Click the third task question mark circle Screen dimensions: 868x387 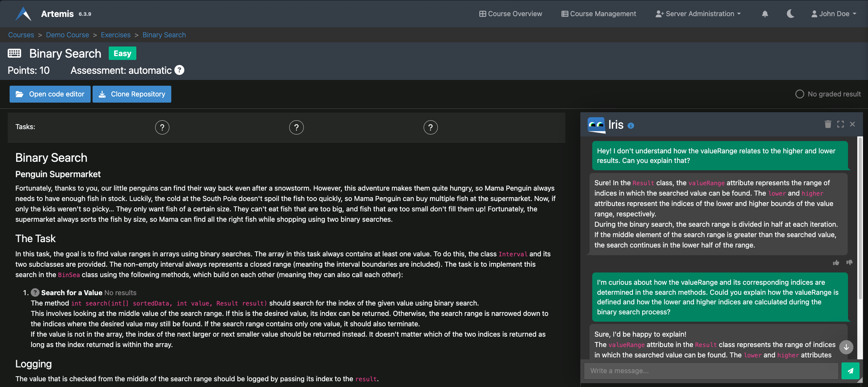pyautogui.click(x=431, y=127)
